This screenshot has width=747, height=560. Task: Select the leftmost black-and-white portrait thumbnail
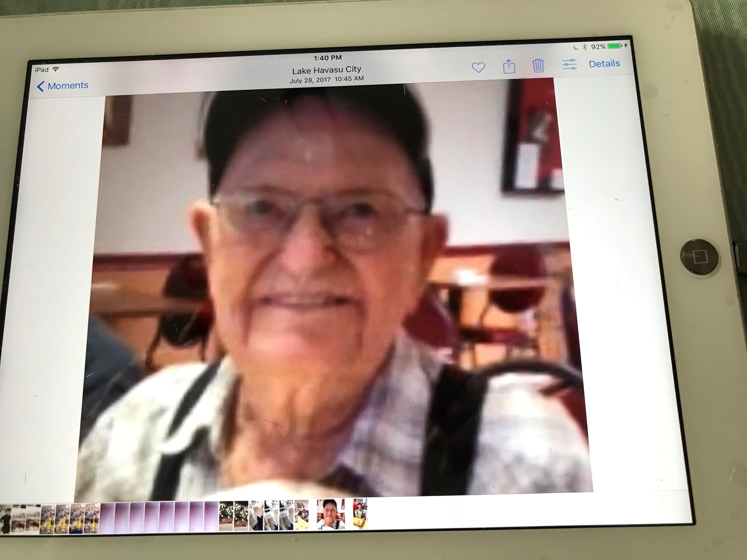(5, 519)
